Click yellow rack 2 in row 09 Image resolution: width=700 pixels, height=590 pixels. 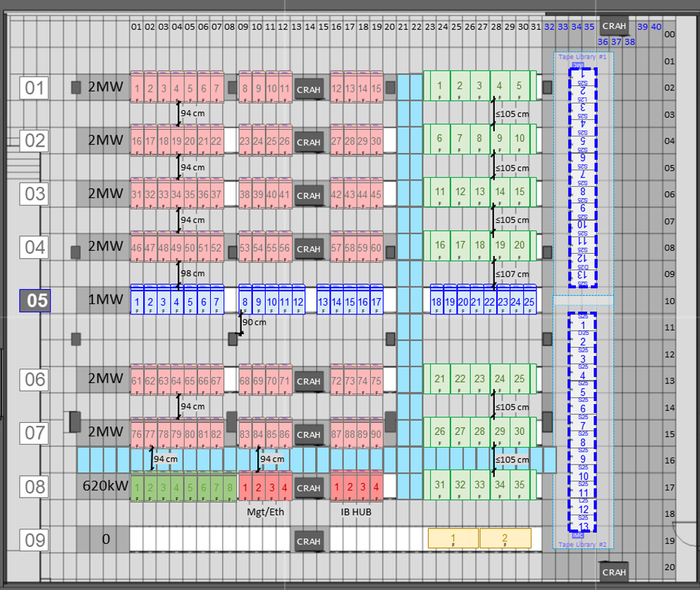(x=505, y=539)
